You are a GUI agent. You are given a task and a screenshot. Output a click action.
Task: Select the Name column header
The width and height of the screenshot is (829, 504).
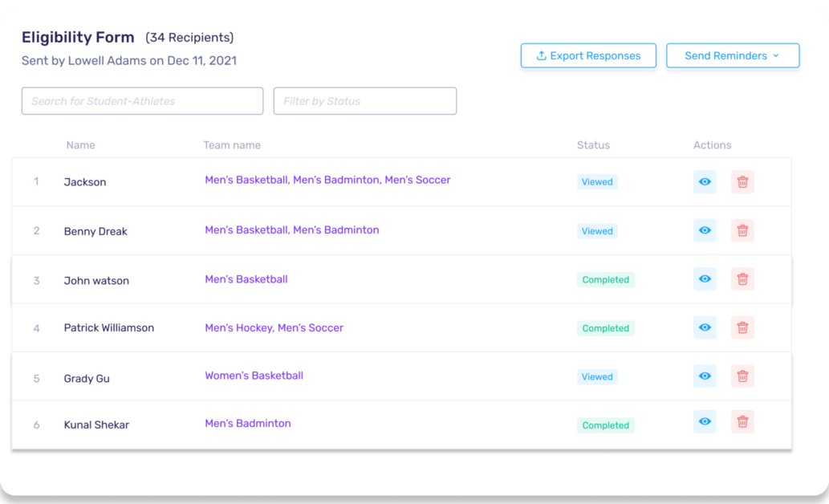coord(80,144)
